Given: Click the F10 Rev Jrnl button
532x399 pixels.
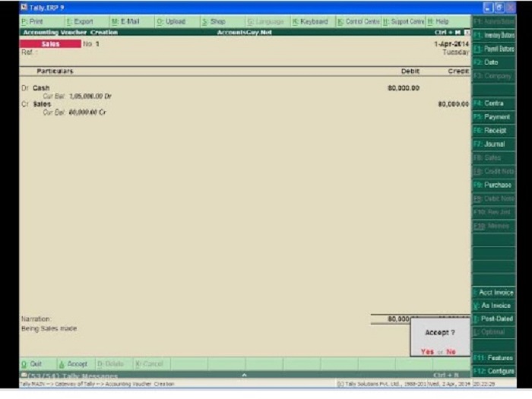Looking at the screenshot, I should (494, 212).
